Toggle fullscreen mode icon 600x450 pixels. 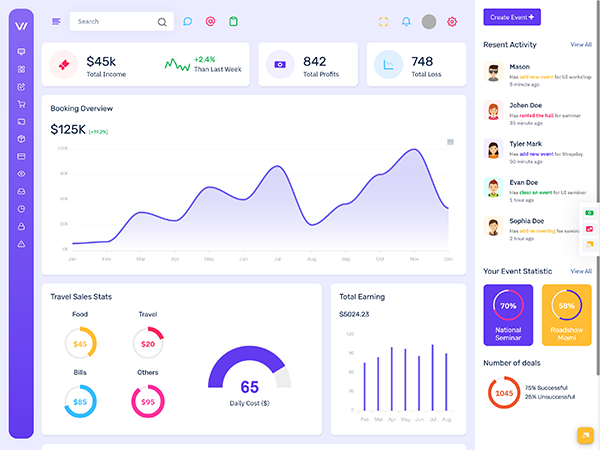pos(383,21)
